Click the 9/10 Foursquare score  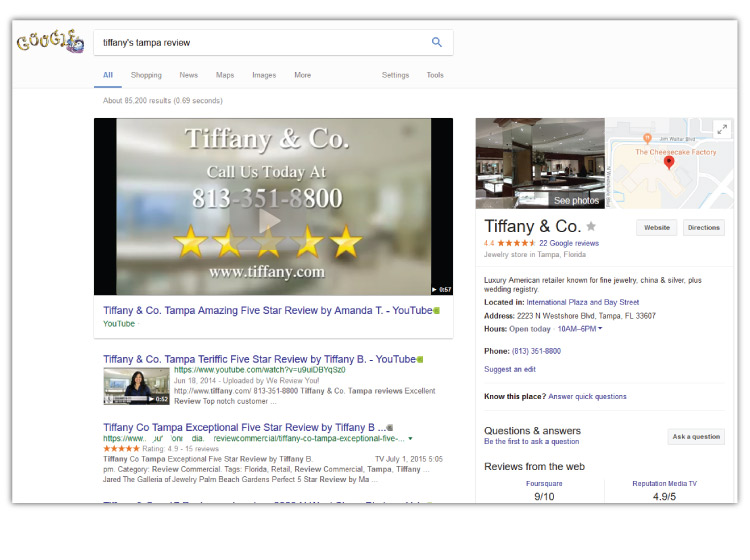coord(544,497)
